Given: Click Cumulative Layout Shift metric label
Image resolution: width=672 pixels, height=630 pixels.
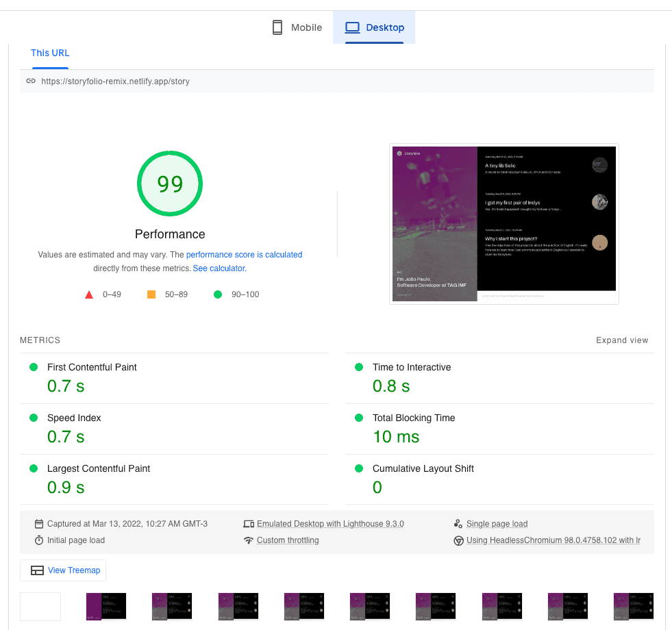Looking at the screenshot, I should point(423,468).
